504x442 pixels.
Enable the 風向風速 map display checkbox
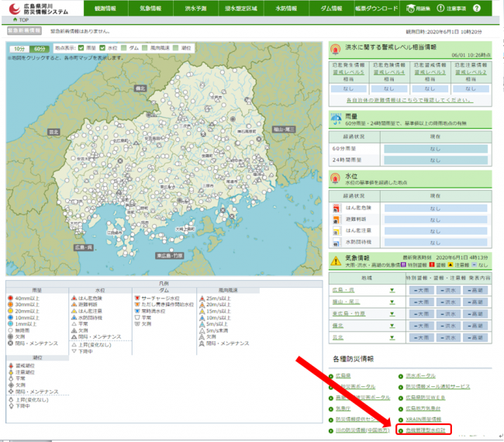[x=145, y=48]
